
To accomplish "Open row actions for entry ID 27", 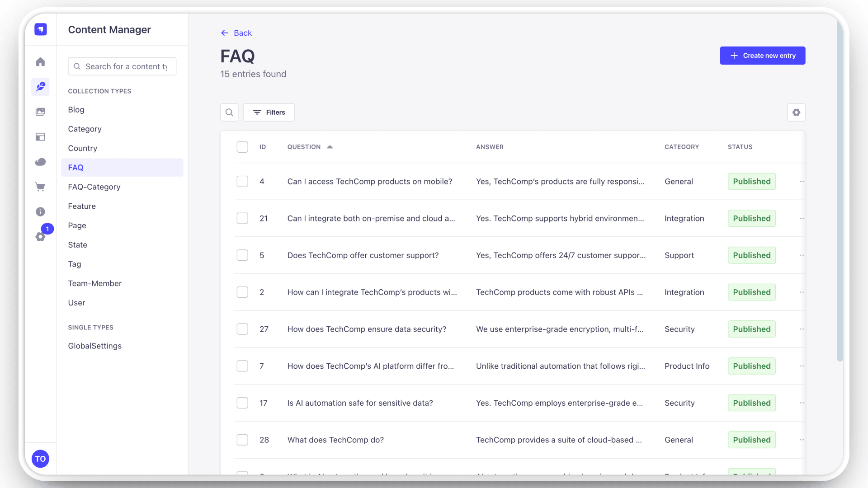I will tap(802, 329).
